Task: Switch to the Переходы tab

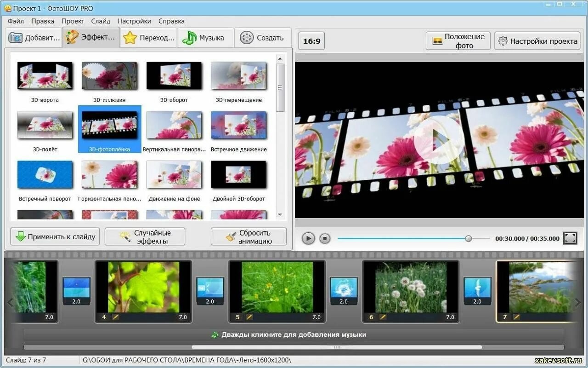Action: [149, 38]
